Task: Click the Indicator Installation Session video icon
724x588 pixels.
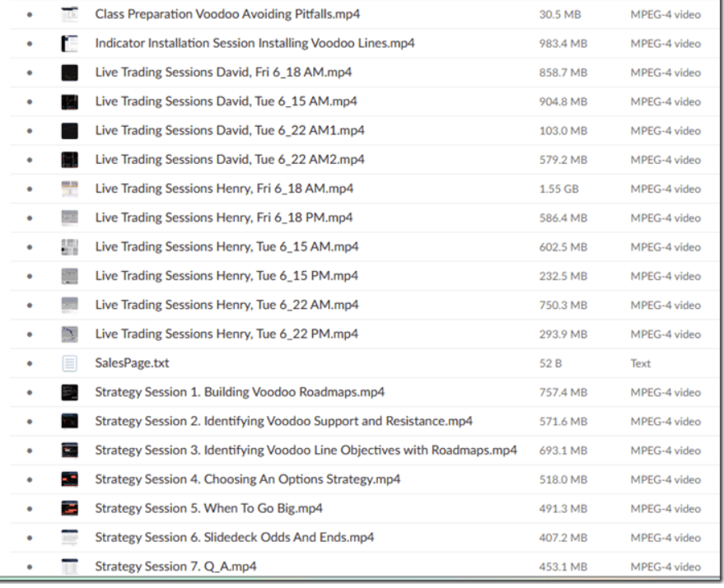Action: point(69,43)
